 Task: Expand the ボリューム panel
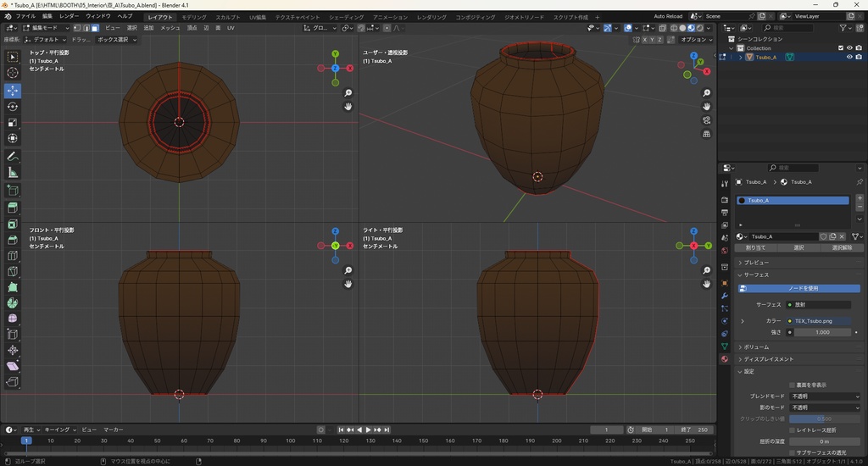(x=756, y=347)
